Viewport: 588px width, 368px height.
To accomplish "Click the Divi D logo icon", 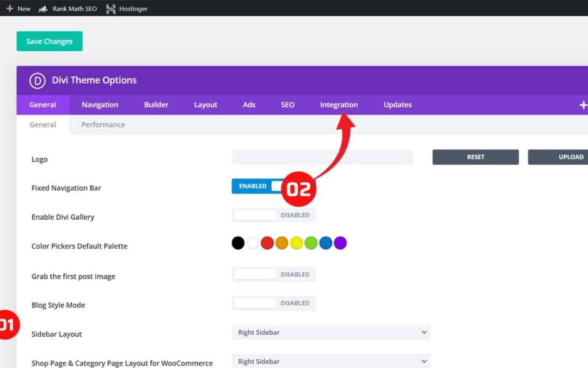I will (37, 80).
